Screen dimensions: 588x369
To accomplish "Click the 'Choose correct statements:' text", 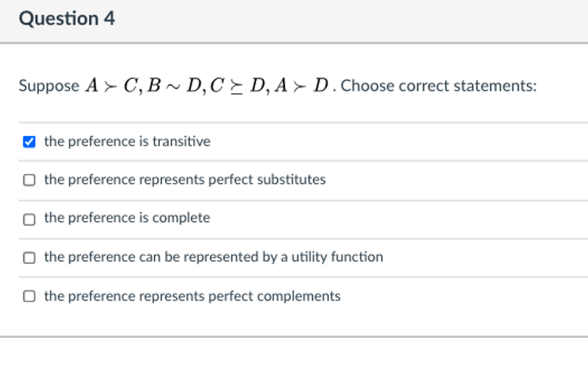I will [x=439, y=86].
